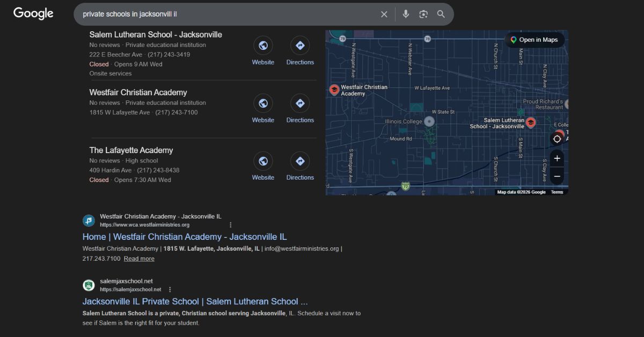Click the Salem Lutheran School map pin
The image size is (644, 337).
click(530, 122)
